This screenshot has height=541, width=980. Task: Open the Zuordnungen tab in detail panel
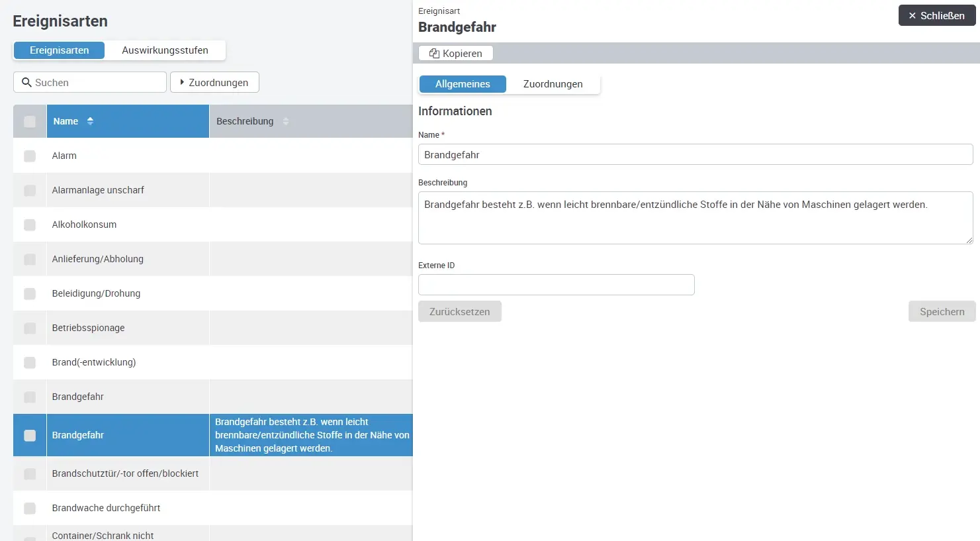pos(553,84)
